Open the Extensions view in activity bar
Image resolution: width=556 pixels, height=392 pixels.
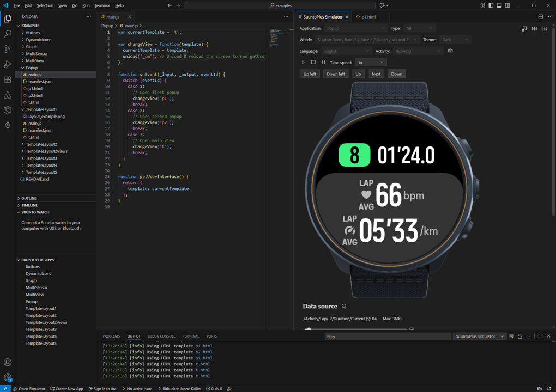(8, 79)
